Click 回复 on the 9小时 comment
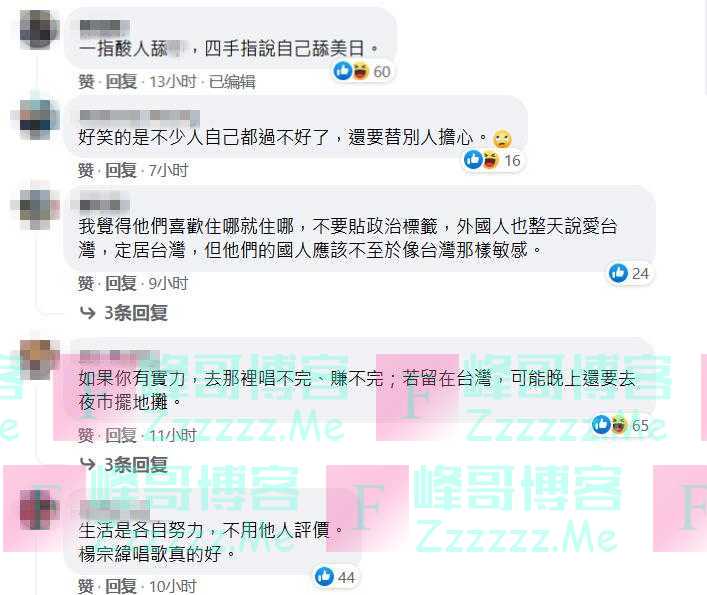 pos(121,284)
